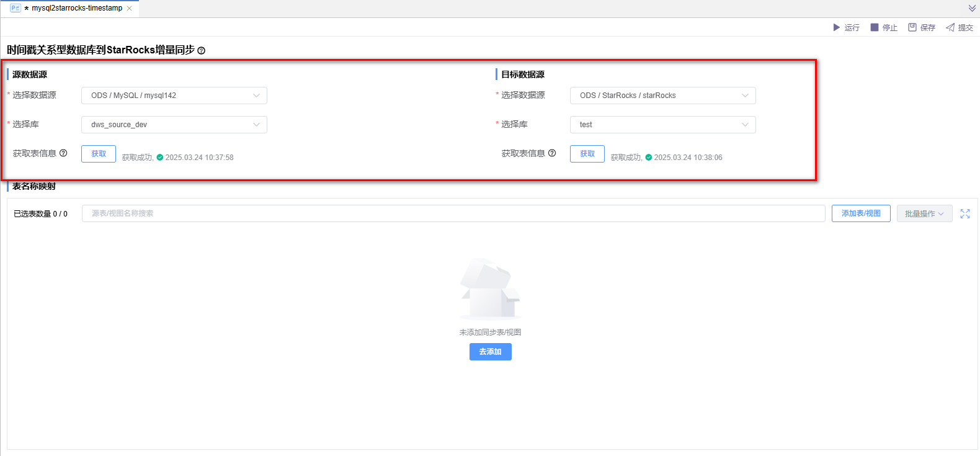Open target datasource dropdown ODS / StarRocks / starRocks
980x456 pixels.
tap(662, 96)
